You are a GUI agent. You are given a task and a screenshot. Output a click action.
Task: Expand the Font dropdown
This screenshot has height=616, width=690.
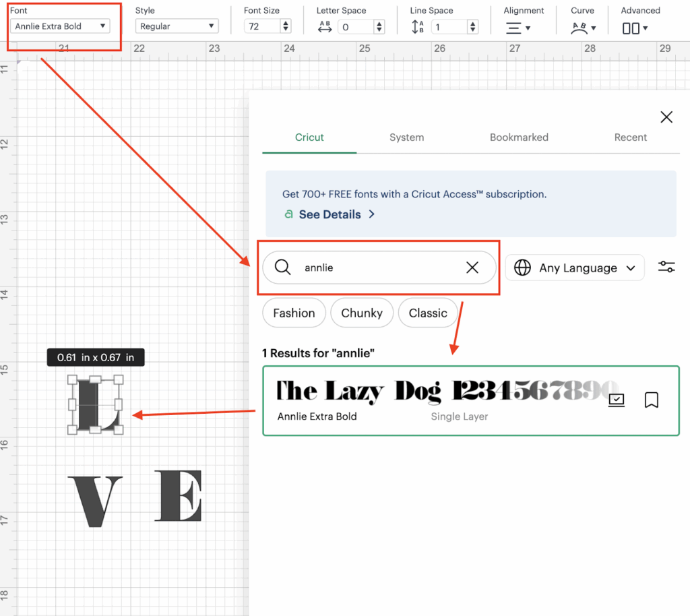60,26
